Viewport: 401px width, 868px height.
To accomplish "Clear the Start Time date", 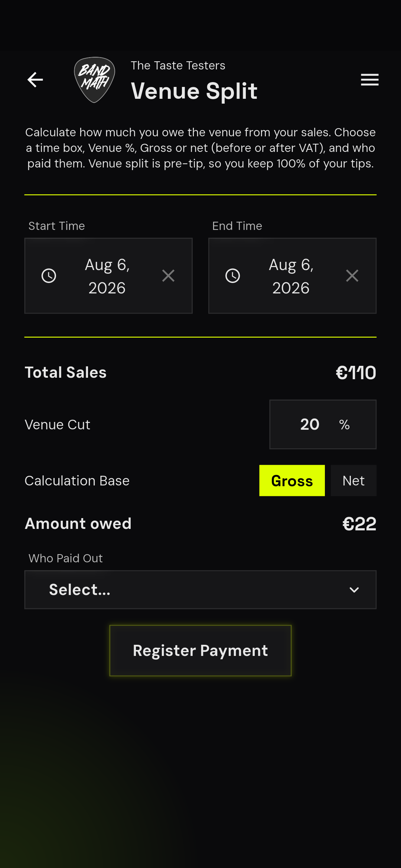I will [168, 276].
